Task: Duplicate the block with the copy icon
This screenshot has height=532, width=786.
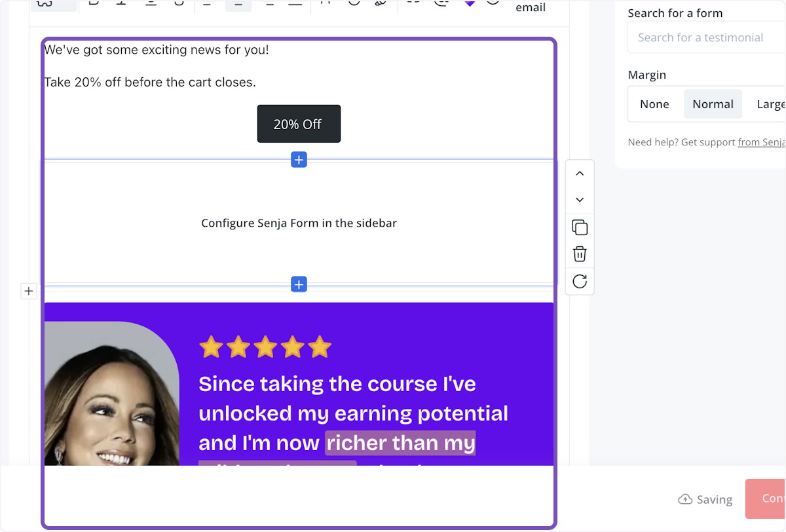Action: pyautogui.click(x=579, y=227)
